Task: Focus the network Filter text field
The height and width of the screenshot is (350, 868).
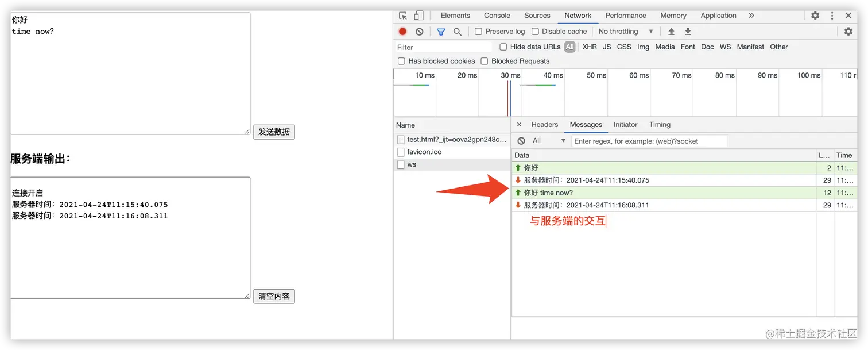Action: click(443, 47)
